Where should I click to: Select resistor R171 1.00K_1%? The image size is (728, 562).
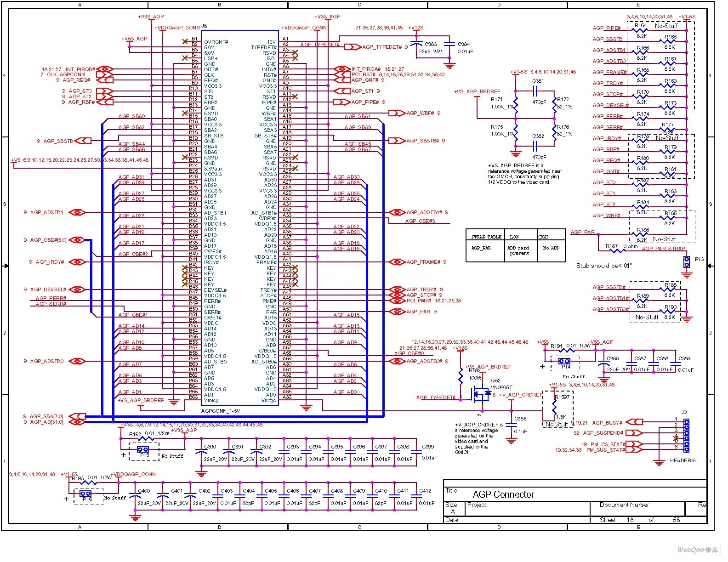point(516,105)
